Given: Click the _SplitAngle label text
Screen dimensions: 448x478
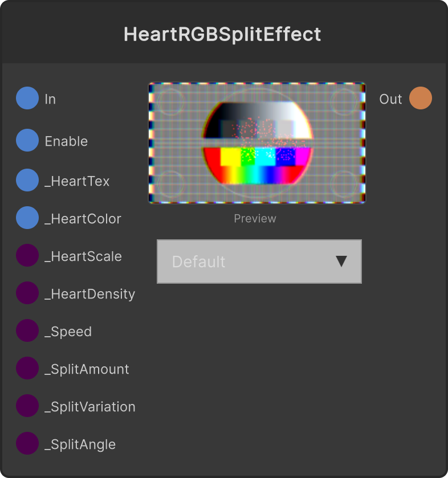Looking at the screenshot, I should point(80,444).
